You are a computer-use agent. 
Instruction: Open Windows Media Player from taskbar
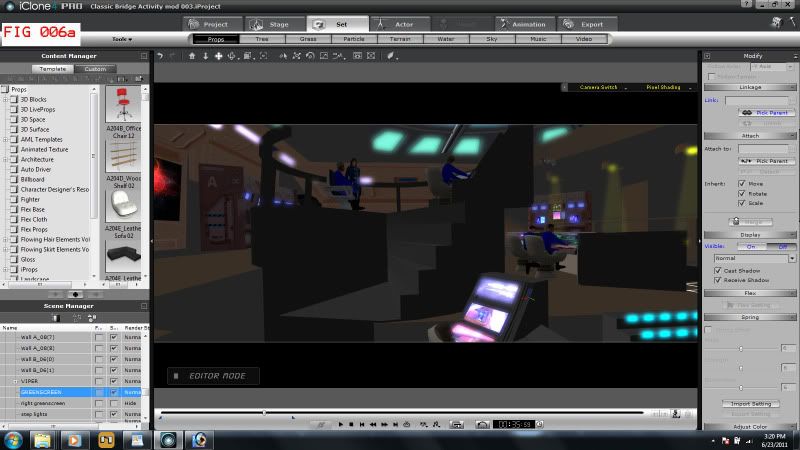point(74,440)
